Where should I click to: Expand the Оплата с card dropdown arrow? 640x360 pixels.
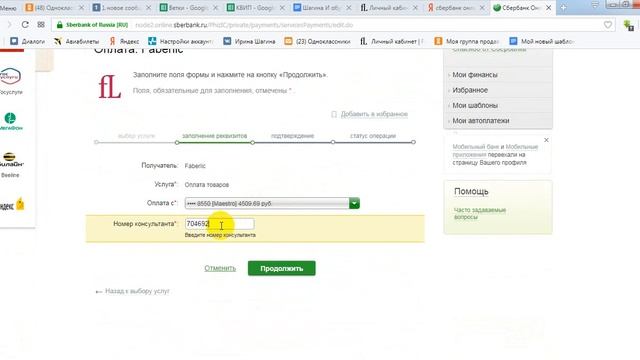(354, 203)
